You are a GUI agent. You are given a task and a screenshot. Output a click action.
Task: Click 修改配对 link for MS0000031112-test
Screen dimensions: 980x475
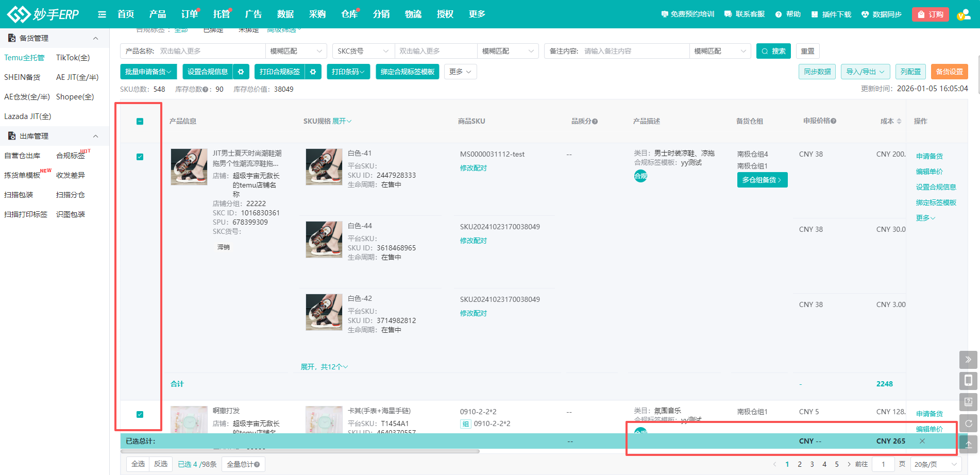click(473, 168)
